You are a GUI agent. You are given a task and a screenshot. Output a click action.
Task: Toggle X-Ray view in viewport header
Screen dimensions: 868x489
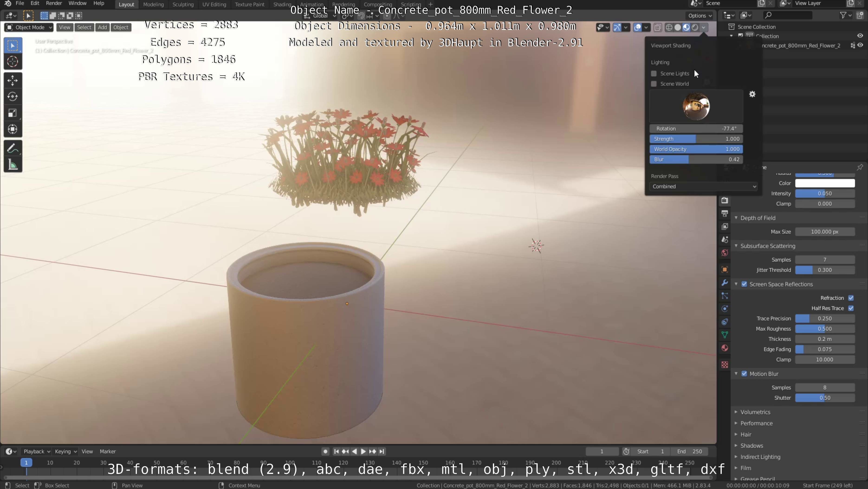coord(658,28)
